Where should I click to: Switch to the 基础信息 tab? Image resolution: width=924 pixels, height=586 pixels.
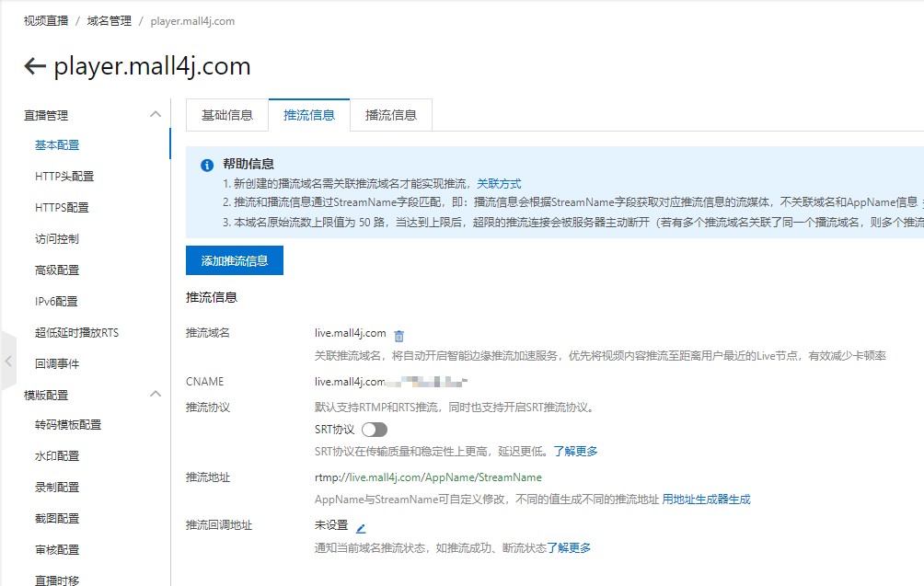pyautogui.click(x=227, y=115)
